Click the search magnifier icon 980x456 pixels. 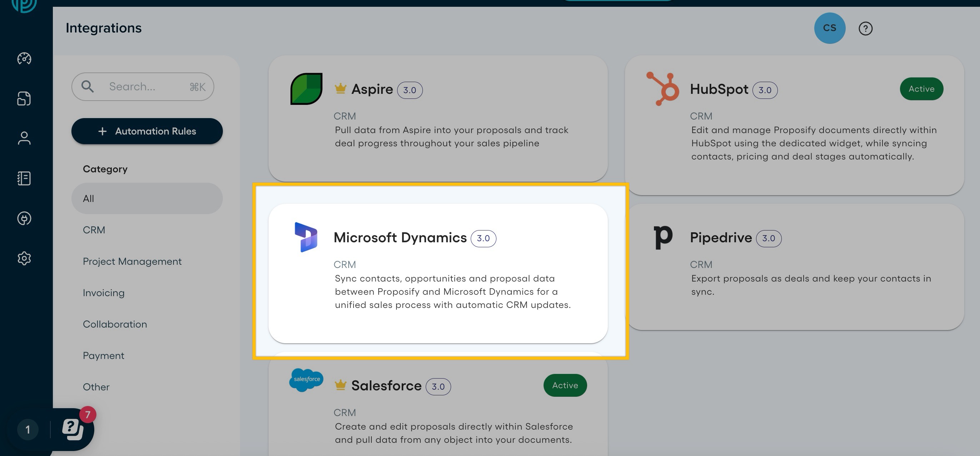[x=87, y=86]
